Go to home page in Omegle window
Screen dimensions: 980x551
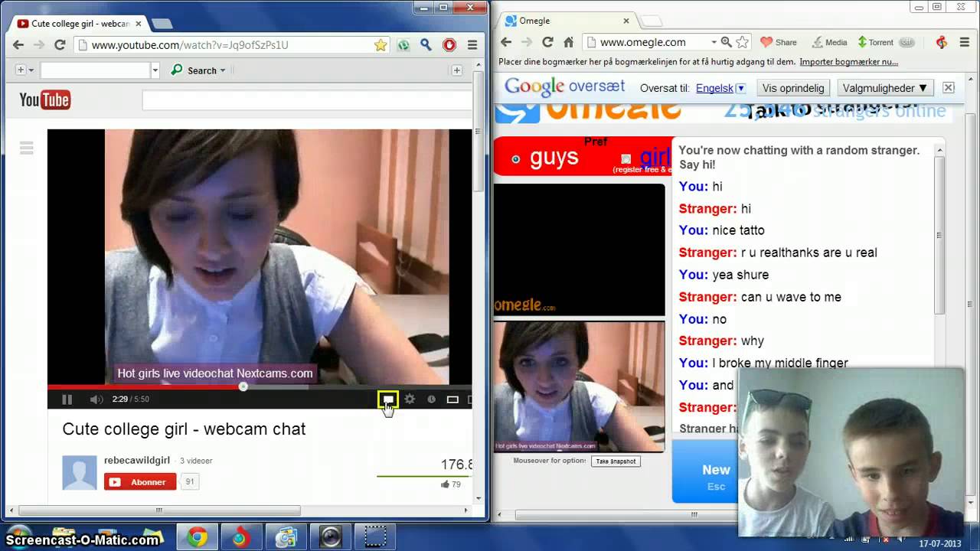coord(568,42)
